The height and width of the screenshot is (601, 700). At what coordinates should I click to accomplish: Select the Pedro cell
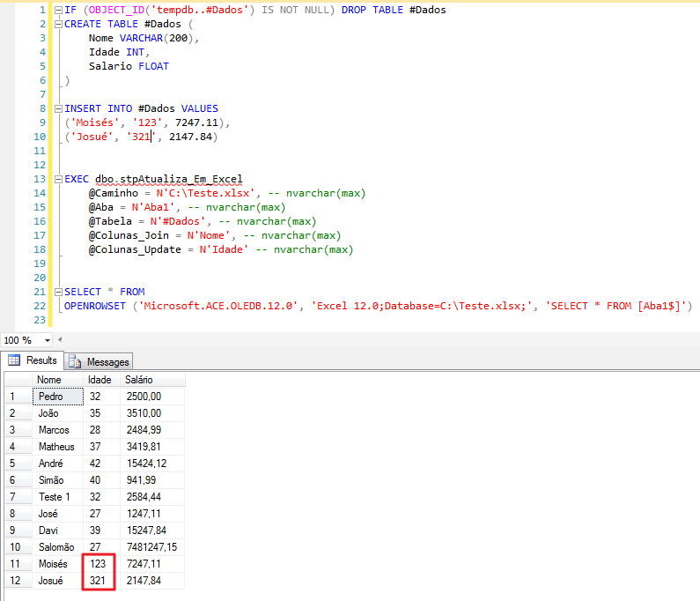(x=57, y=397)
